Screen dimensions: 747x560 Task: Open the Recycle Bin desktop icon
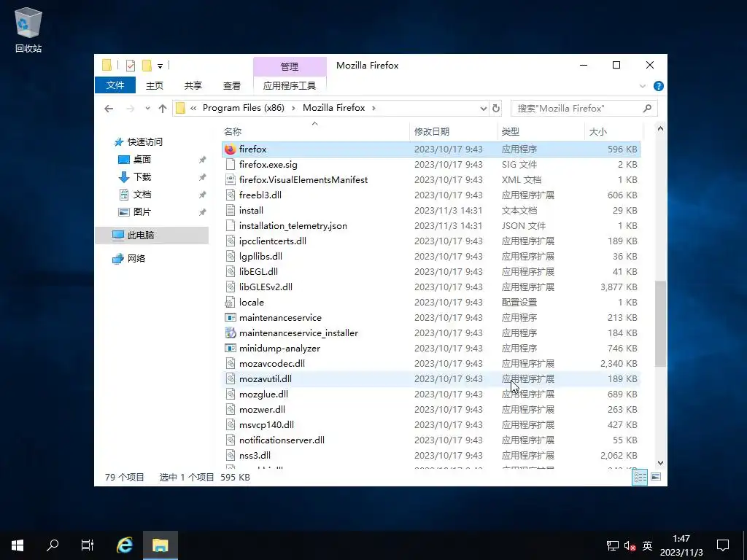[x=28, y=29]
